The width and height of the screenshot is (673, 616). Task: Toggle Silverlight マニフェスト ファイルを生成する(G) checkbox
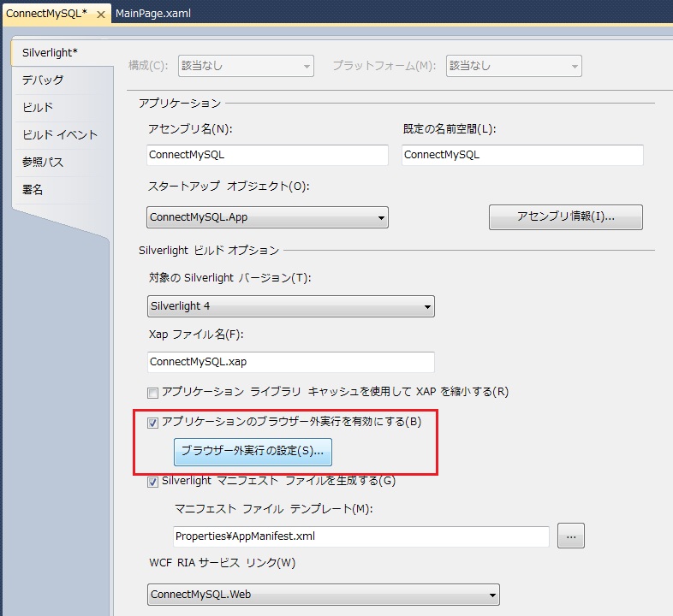(152, 483)
